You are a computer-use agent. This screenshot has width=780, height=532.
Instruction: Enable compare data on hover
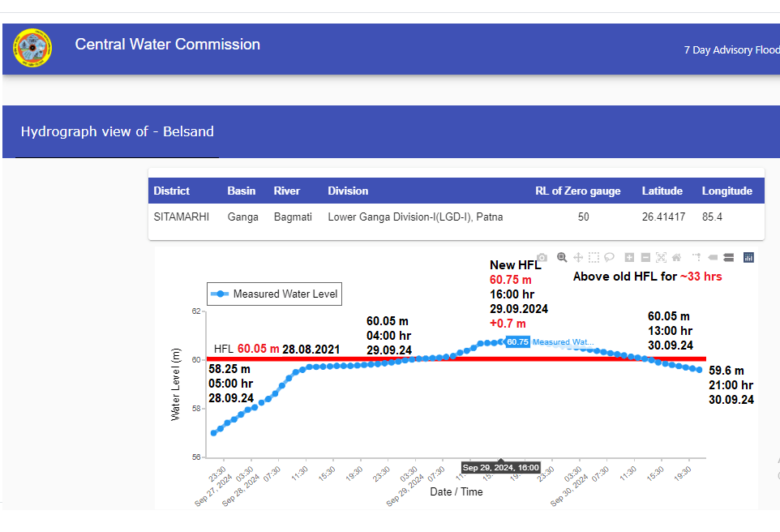[x=728, y=257]
